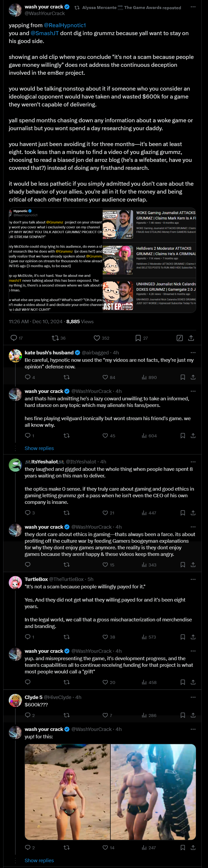Open the @SmashJT mention link
This screenshot has height=868, width=208.
pos(44,33)
